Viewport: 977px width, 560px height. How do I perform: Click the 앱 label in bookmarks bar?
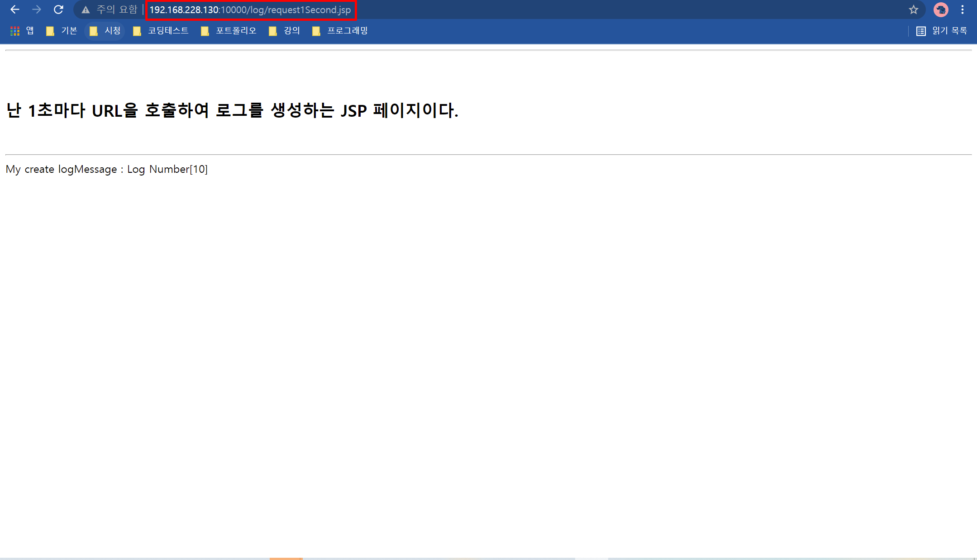coord(30,31)
